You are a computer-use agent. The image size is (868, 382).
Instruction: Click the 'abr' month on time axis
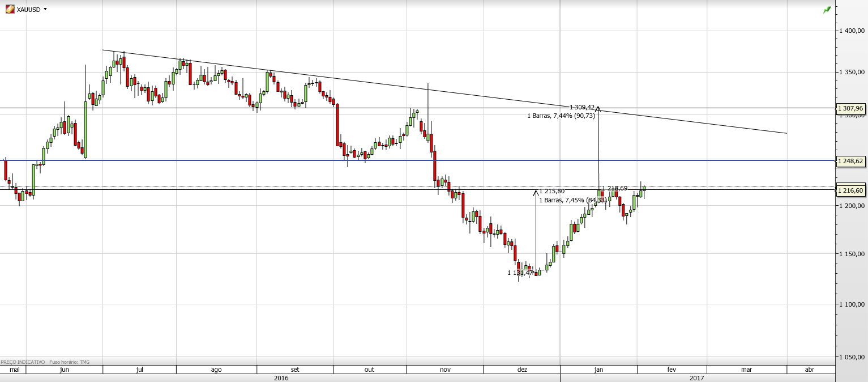point(810,370)
